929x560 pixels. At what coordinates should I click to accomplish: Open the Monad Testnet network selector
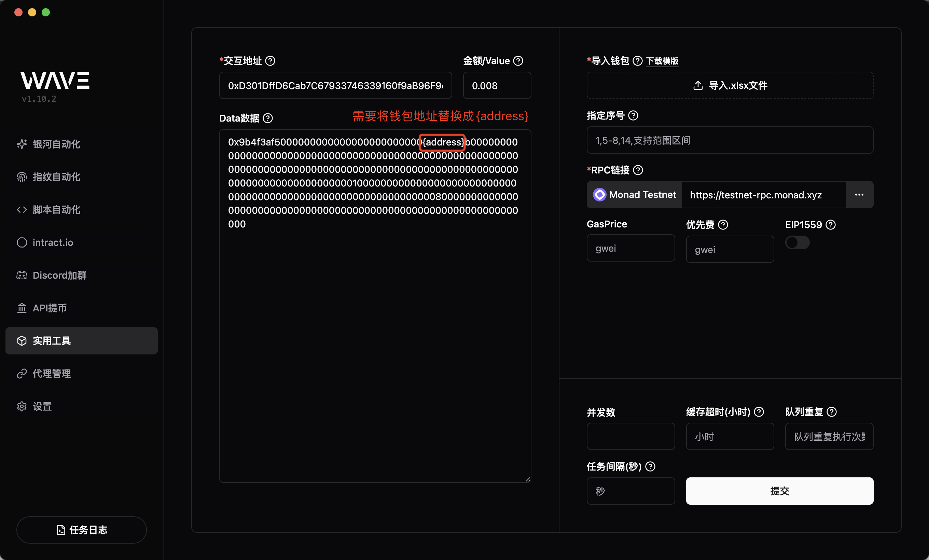pos(634,195)
